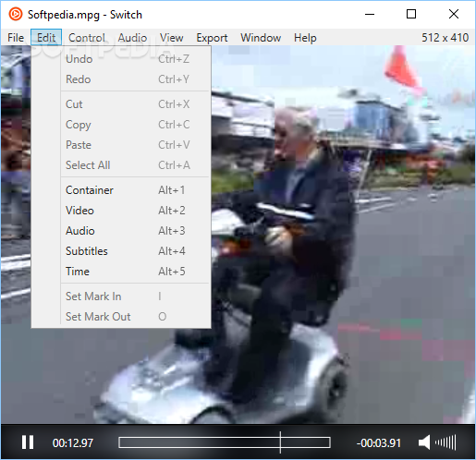The height and width of the screenshot is (460, 476).
Task: Click the 512 x 410 resolution label
Action: 445,38
